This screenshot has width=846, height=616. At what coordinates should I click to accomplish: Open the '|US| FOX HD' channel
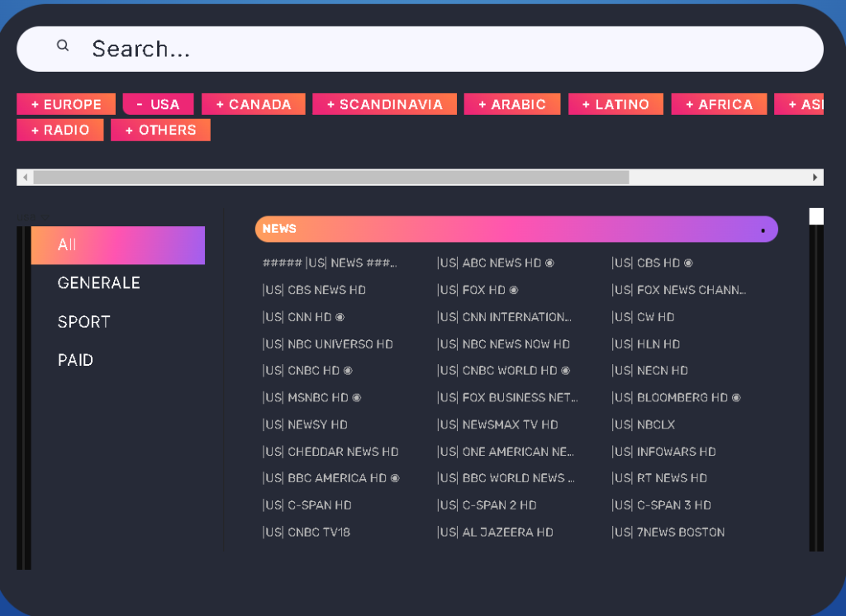pos(478,290)
